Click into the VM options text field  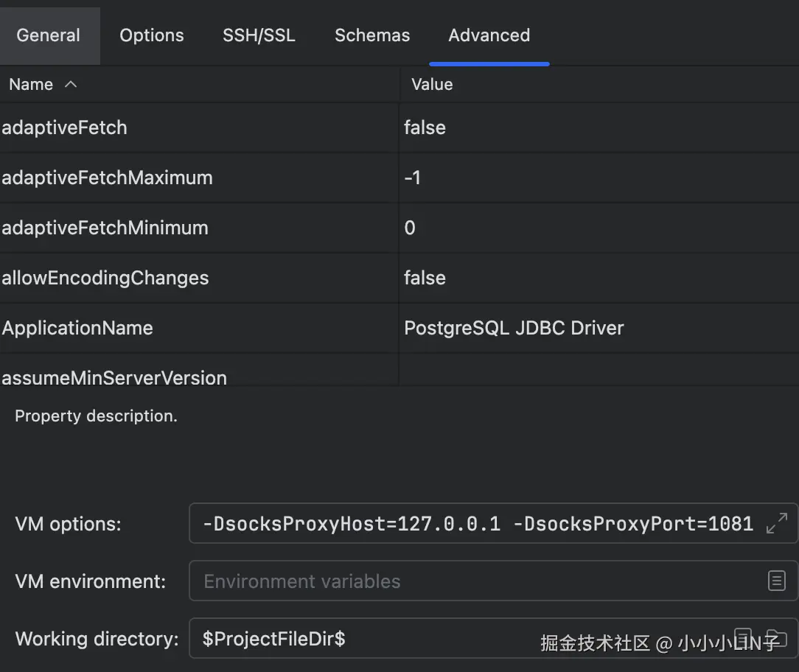coord(478,524)
